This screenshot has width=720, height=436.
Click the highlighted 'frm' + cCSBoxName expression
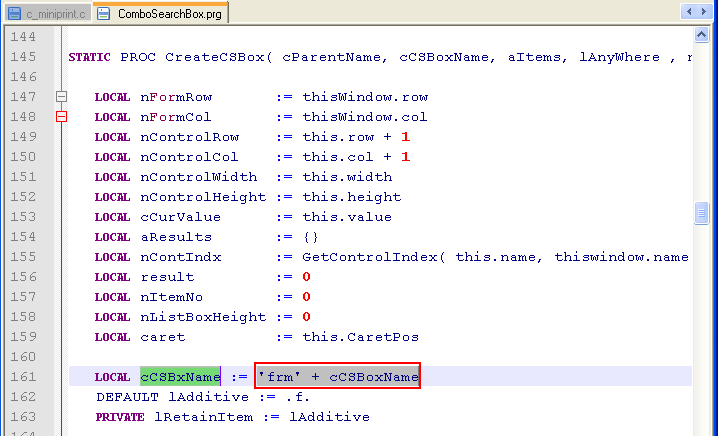[x=337, y=376]
